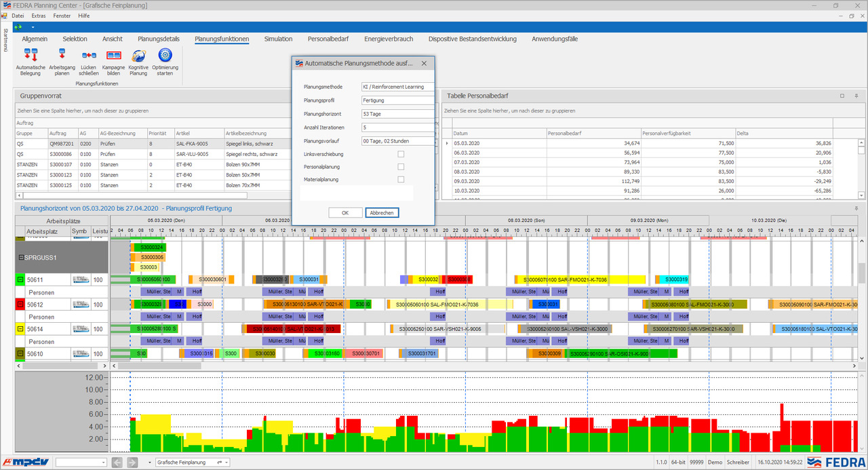The image size is (868, 470).
Task: Collapse workplace 50614 row
Action: click(20, 329)
